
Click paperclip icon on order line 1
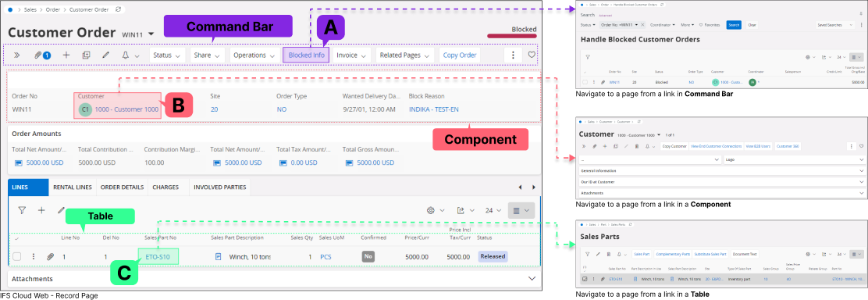[50, 257]
